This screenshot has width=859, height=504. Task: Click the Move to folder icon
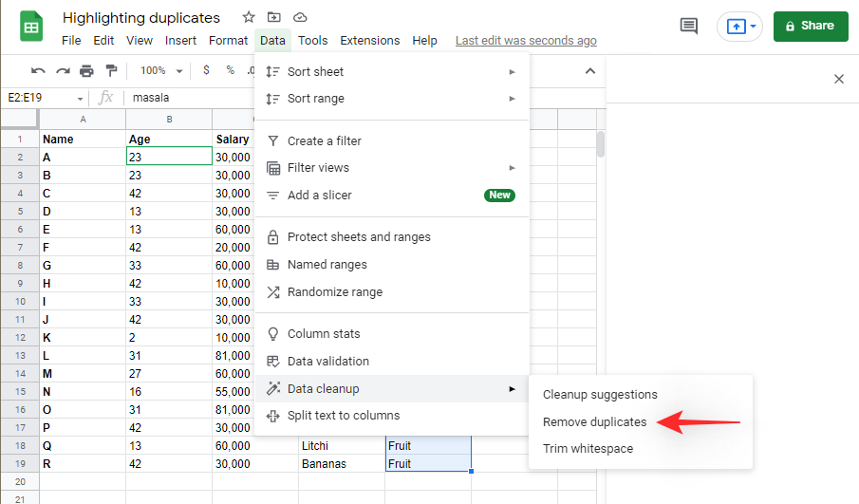point(274,17)
